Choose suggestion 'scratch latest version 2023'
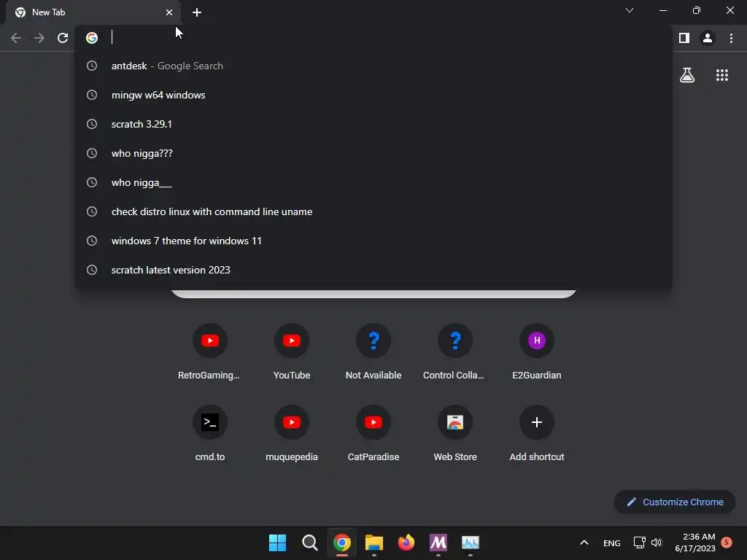This screenshot has width=747, height=560. click(x=373, y=270)
